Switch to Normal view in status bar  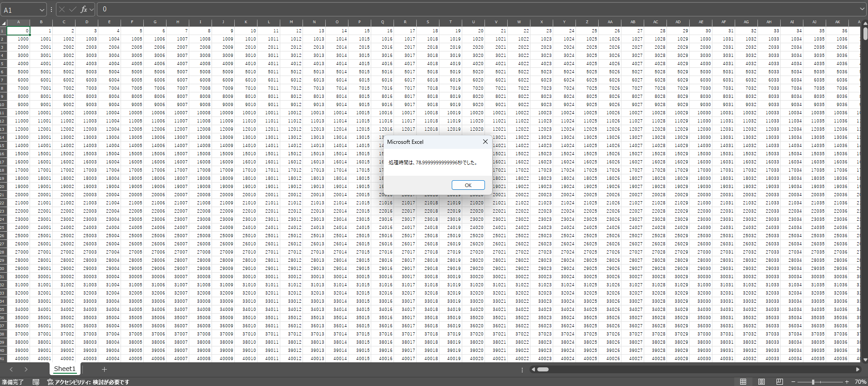pyautogui.click(x=743, y=382)
